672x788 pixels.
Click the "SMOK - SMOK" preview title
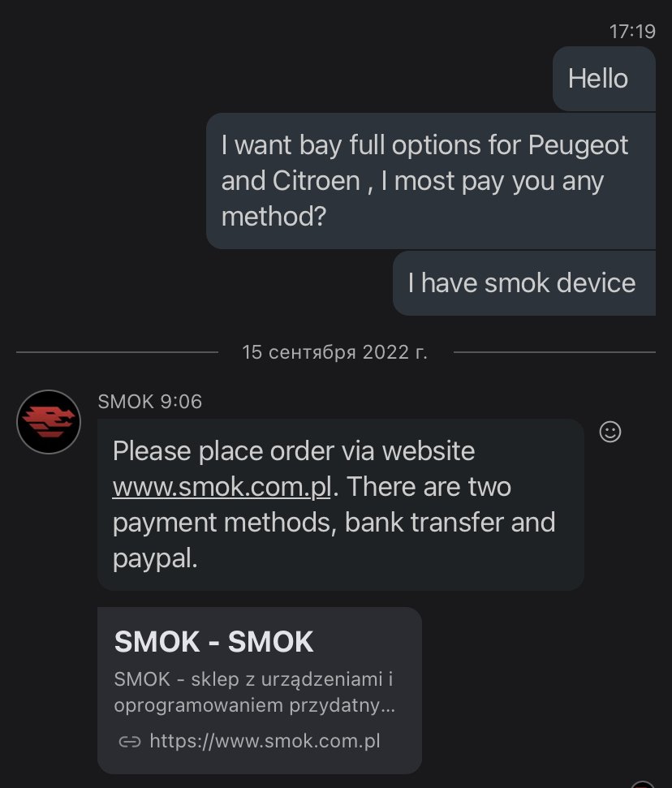pyautogui.click(x=213, y=642)
